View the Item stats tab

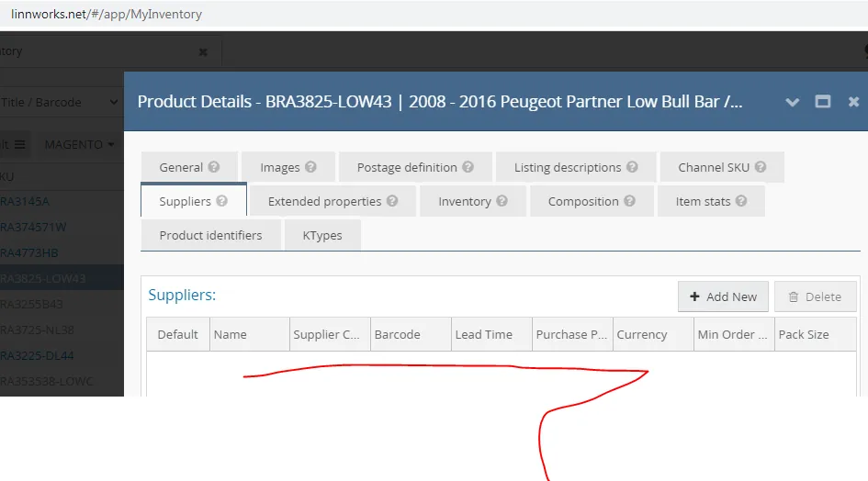point(711,201)
